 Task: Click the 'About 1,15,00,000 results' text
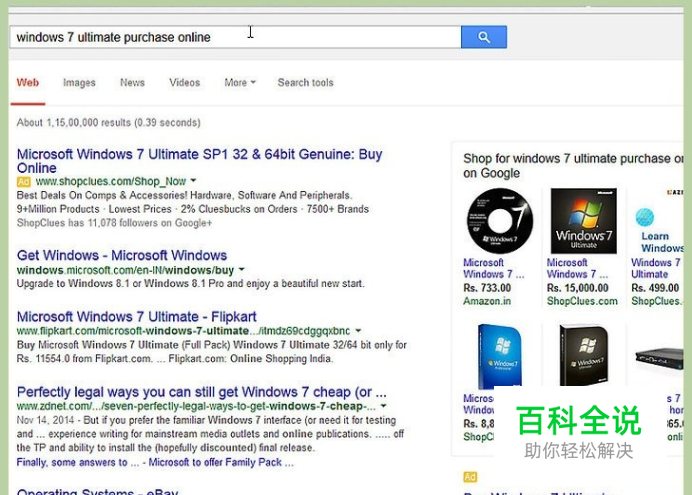[x=109, y=123]
